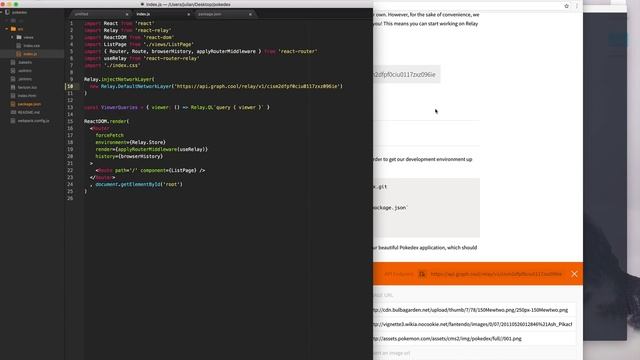The width and height of the screenshot is (640, 360).
Task: Click line number 10 in the editor gutter
Action: (x=70, y=87)
